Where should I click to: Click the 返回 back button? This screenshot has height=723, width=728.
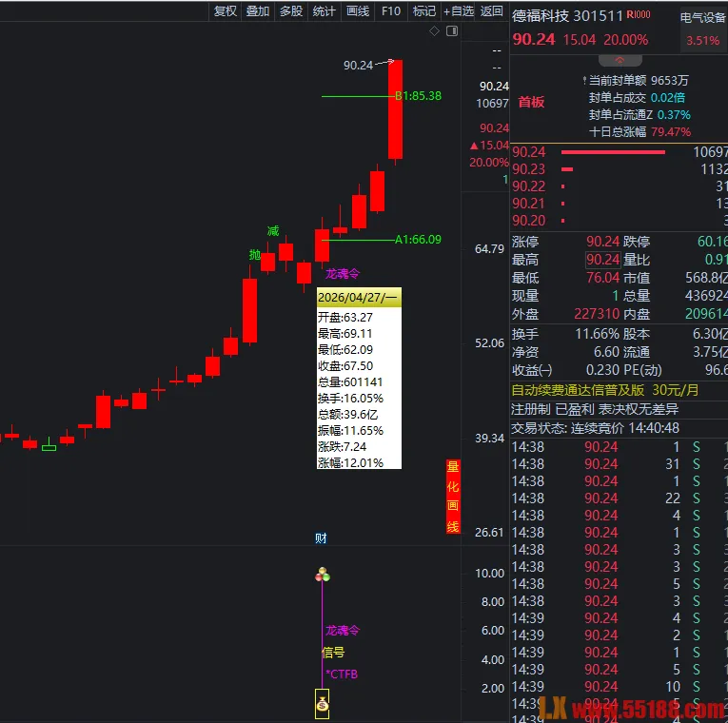pyautogui.click(x=492, y=10)
